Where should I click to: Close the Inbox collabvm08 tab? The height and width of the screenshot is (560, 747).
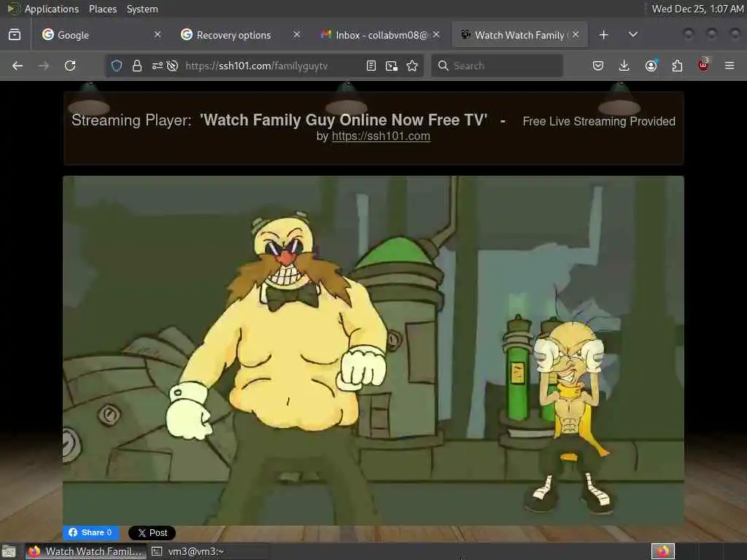[x=436, y=35]
